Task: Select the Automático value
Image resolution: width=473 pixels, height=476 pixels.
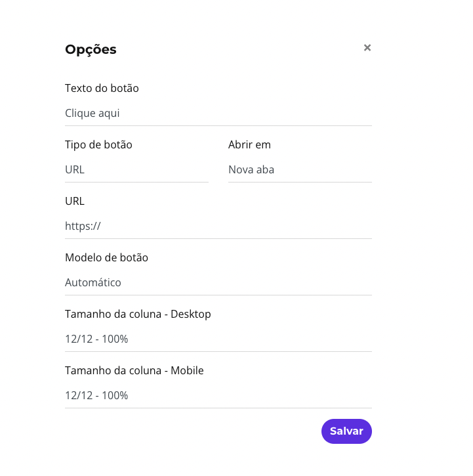Action: (93, 282)
